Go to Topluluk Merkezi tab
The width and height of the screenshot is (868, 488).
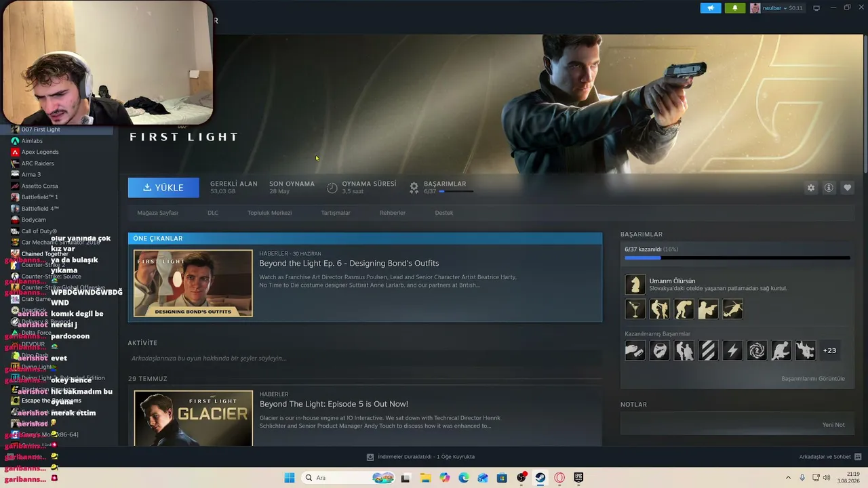point(269,213)
